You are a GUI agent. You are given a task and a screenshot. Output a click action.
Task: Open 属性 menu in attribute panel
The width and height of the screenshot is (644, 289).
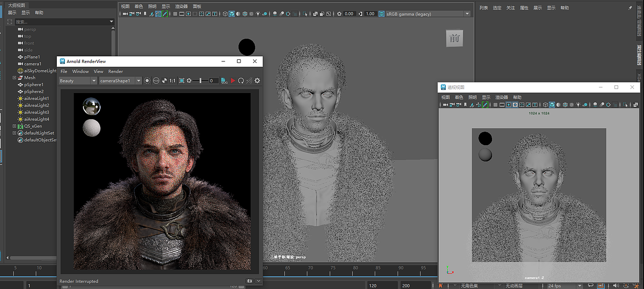(x=524, y=8)
